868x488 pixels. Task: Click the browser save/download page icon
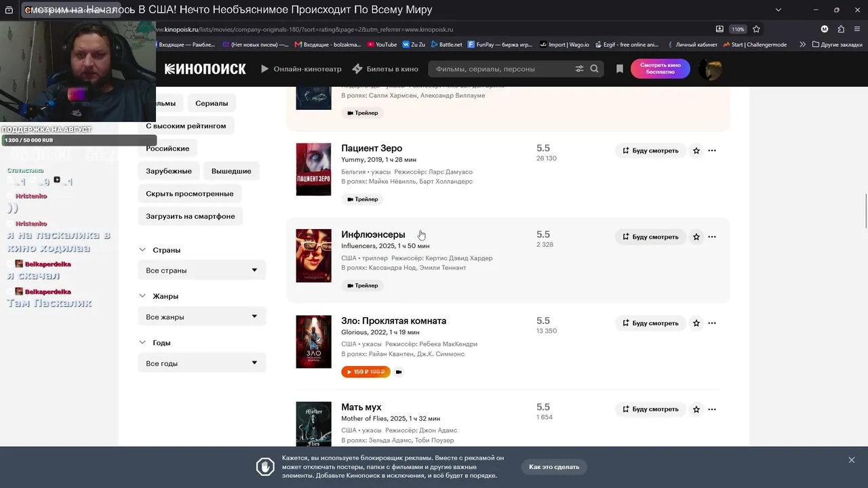pos(719,29)
